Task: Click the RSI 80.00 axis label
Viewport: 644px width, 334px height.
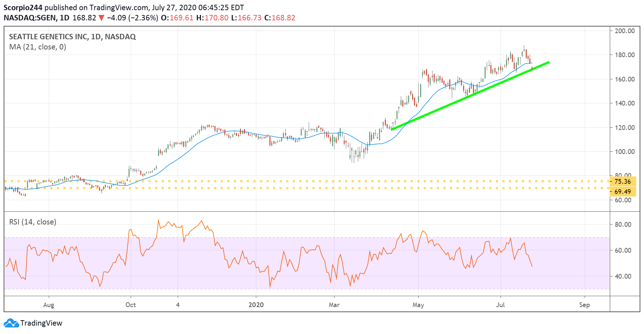Action: pyautogui.click(x=623, y=224)
